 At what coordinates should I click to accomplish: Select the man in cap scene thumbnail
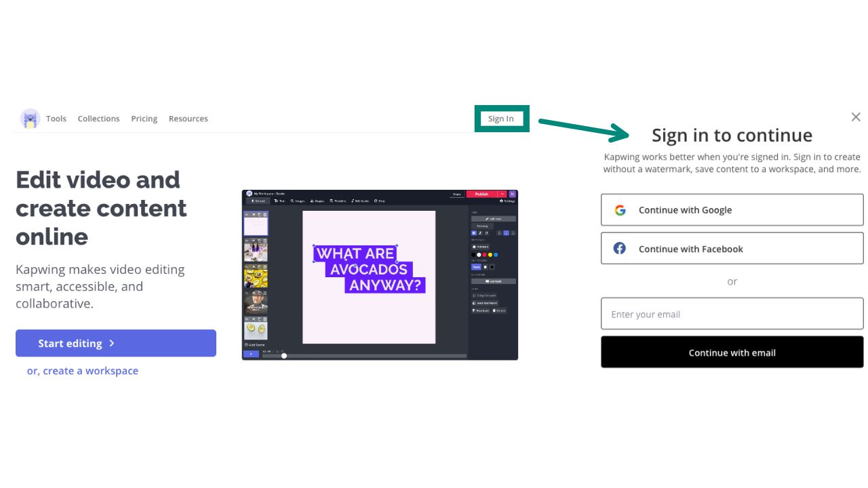coord(256,302)
